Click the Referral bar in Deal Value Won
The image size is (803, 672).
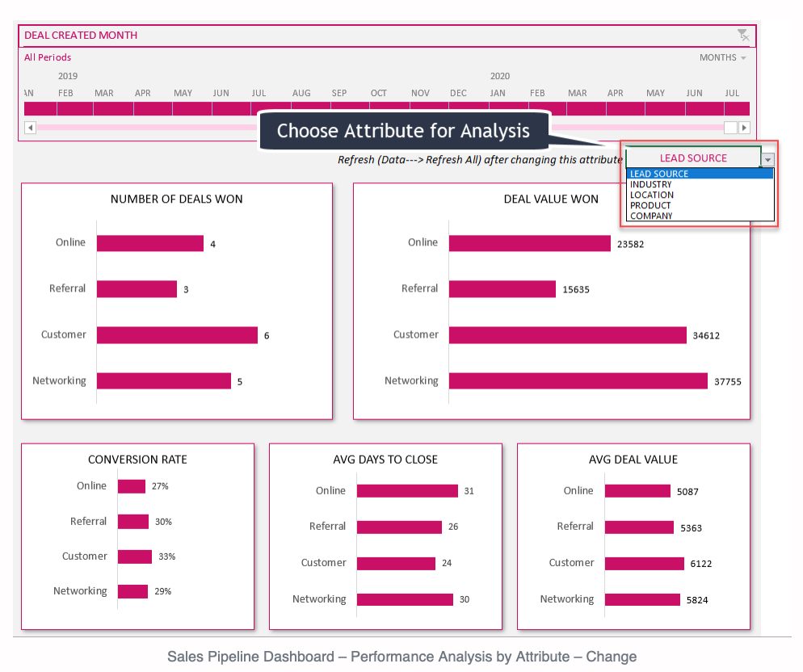(502, 289)
